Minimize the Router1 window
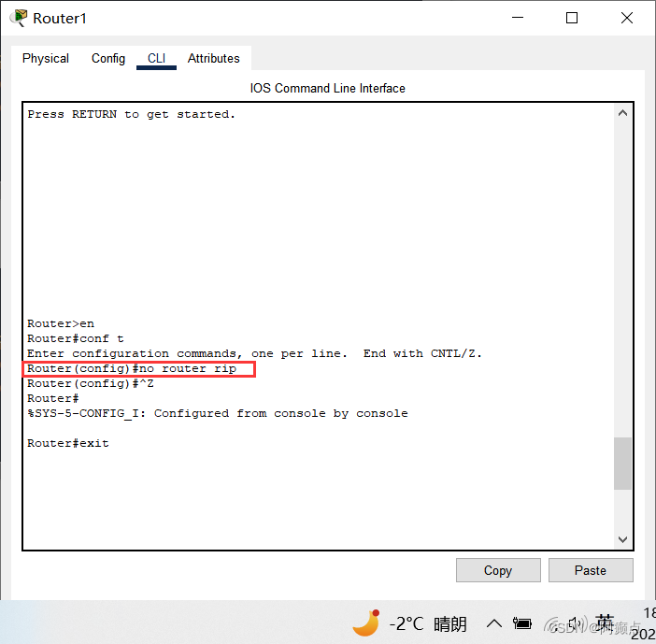Image resolution: width=656 pixels, height=644 pixels. 518,18
